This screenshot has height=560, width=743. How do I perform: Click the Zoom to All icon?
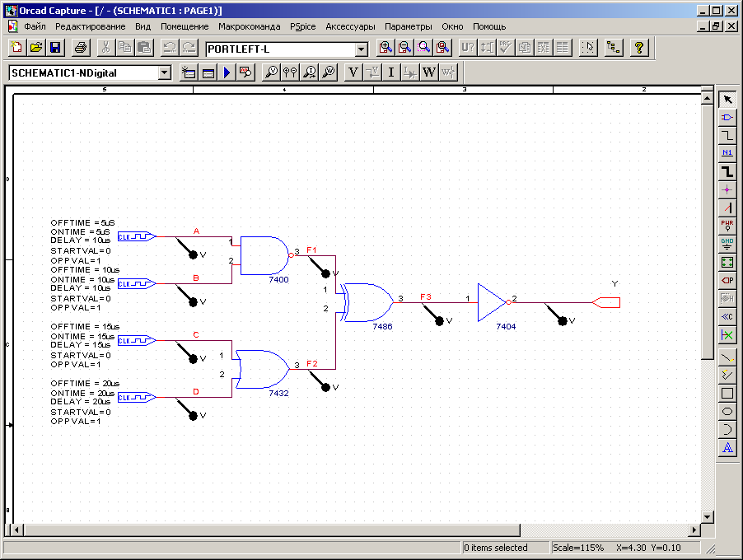[443, 48]
